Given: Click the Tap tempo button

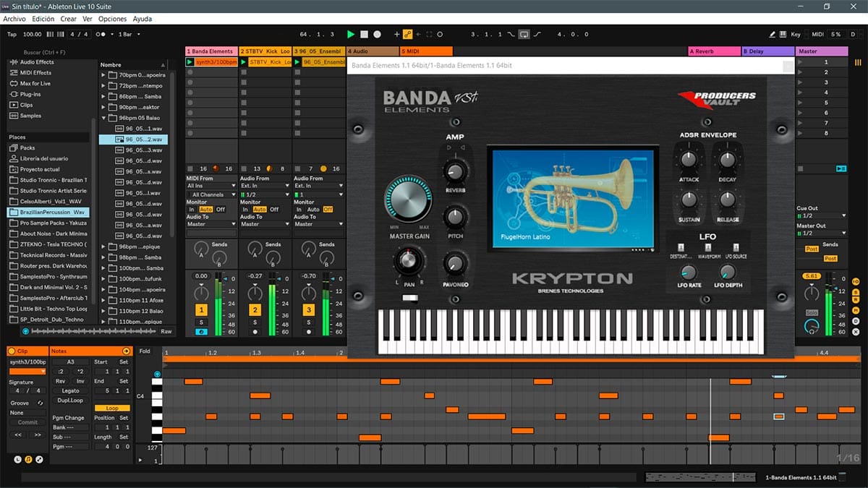Looking at the screenshot, I should [12, 34].
